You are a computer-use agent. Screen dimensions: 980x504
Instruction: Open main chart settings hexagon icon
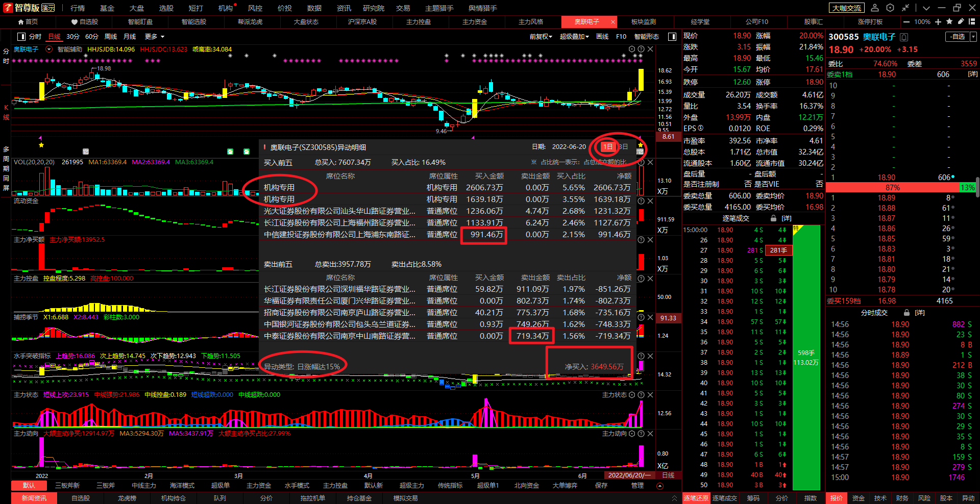click(x=632, y=49)
